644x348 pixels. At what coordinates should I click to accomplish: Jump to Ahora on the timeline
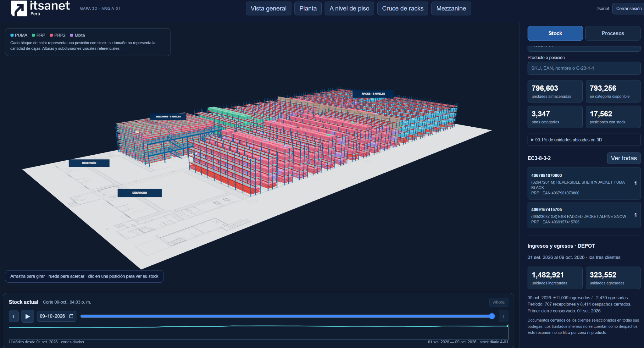pyautogui.click(x=498, y=302)
